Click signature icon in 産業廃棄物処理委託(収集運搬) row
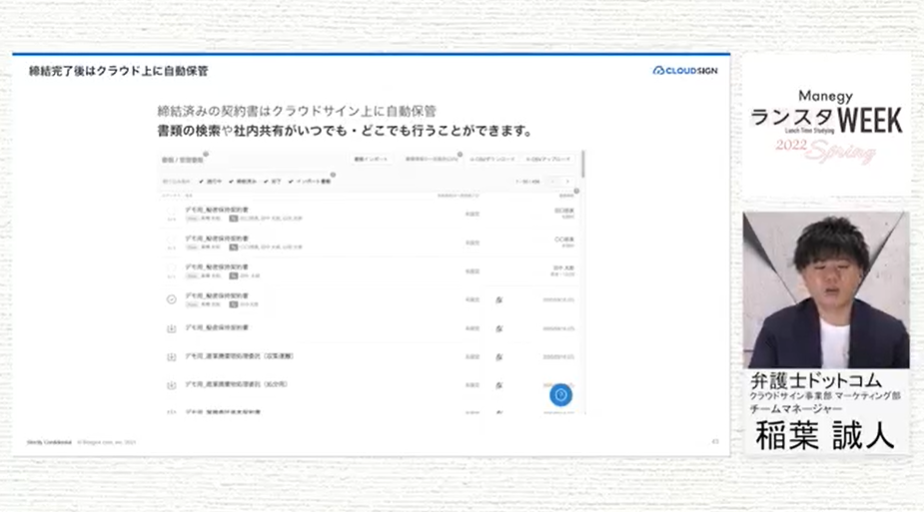The height and width of the screenshot is (512, 924). 498,357
